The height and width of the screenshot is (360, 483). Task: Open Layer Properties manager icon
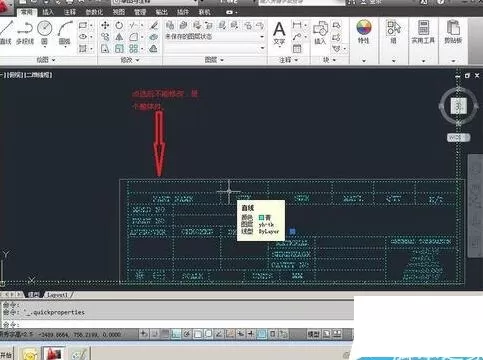(170, 25)
